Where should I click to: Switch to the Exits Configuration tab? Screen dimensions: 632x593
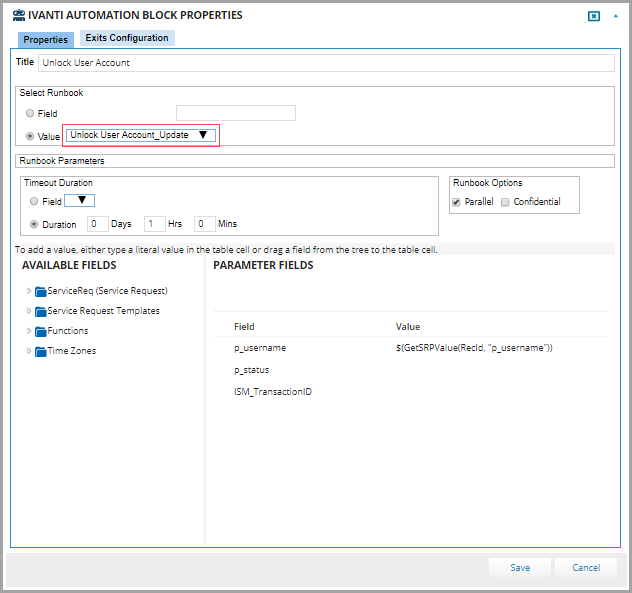[126, 38]
